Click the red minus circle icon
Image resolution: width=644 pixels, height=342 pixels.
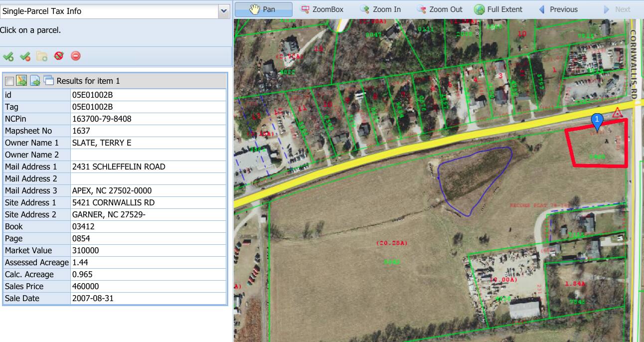(76, 56)
